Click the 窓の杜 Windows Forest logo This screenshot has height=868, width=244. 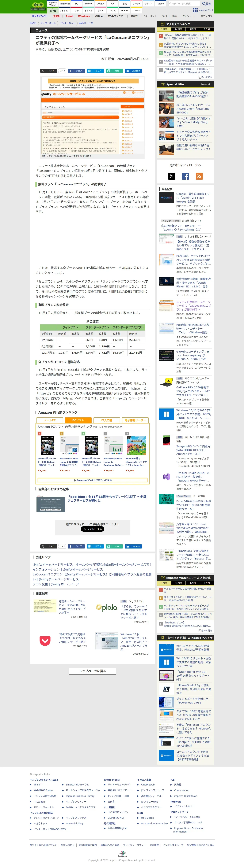pos(38,6)
